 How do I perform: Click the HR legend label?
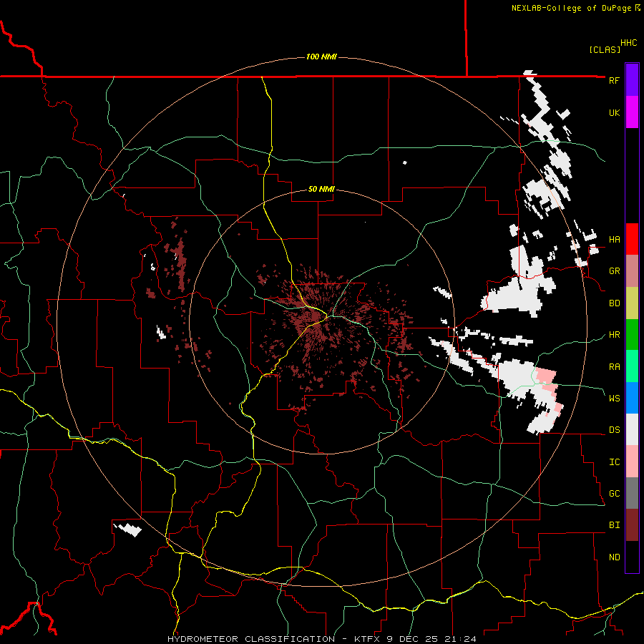click(x=614, y=335)
